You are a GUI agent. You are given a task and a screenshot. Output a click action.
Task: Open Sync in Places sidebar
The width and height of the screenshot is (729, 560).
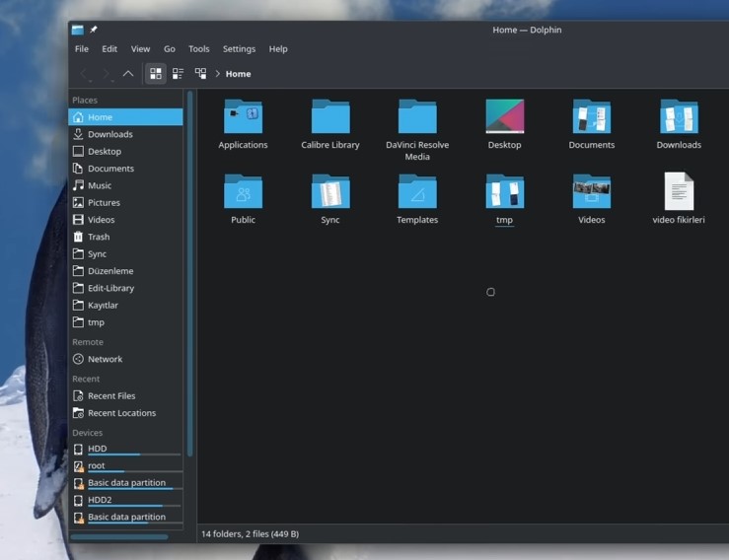pyautogui.click(x=125, y=253)
